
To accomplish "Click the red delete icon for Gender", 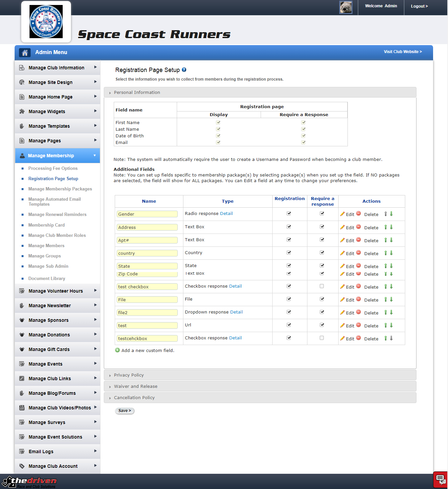I will click(x=358, y=214).
